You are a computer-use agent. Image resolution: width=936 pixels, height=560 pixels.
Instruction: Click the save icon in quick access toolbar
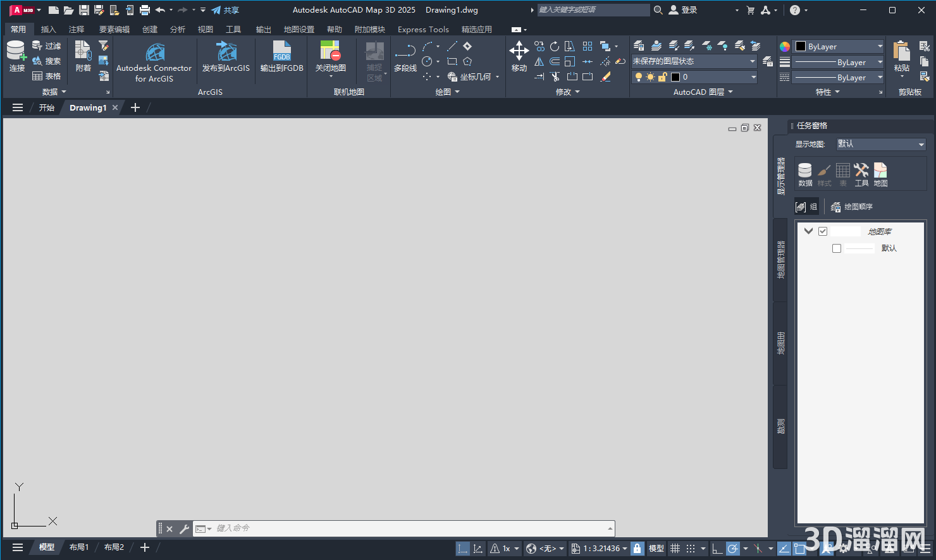tap(83, 10)
